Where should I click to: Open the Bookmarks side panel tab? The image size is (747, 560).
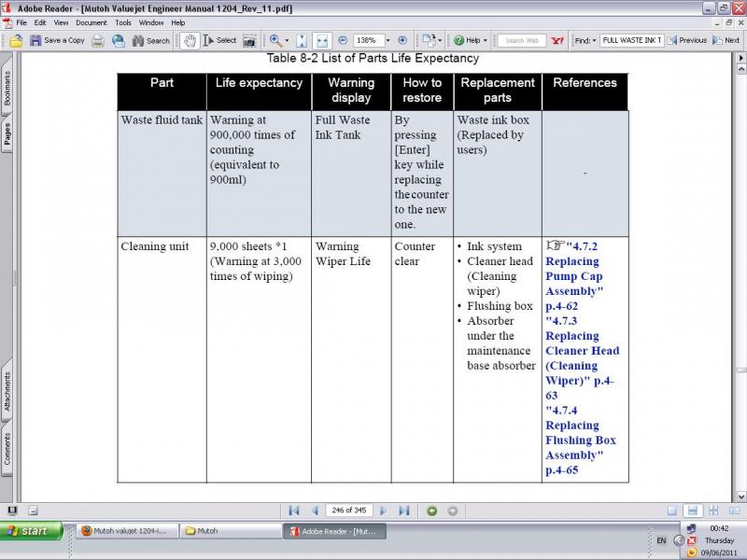tap(7, 89)
